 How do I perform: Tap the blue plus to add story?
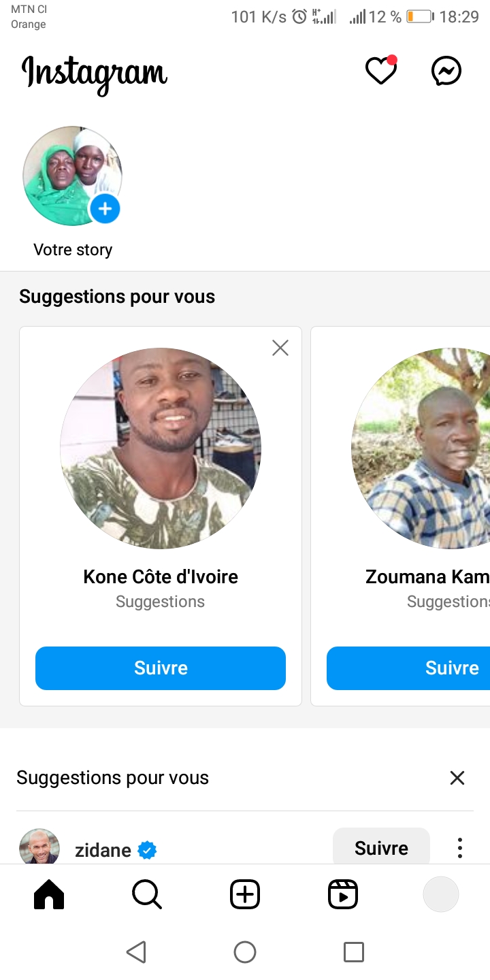105,209
